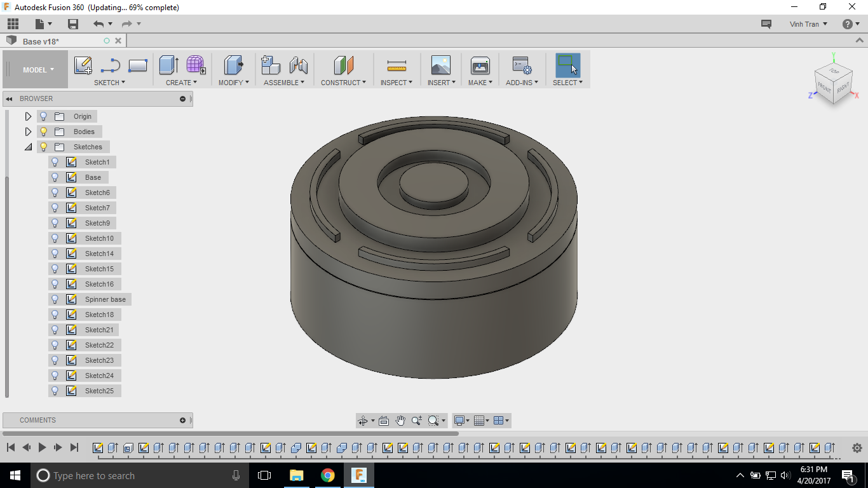Open the Help question mark dropdown
Viewport: 868px width, 488px height.
(851, 24)
